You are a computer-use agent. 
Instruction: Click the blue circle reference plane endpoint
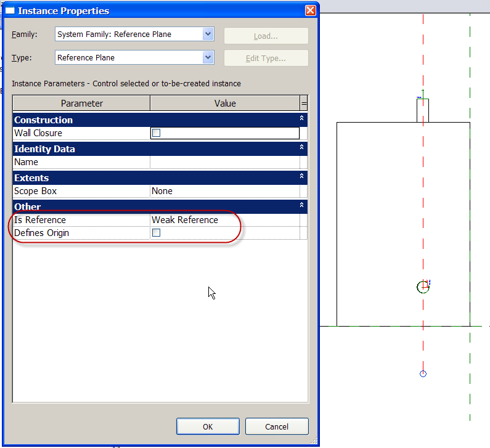pyautogui.click(x=423, y=373)
